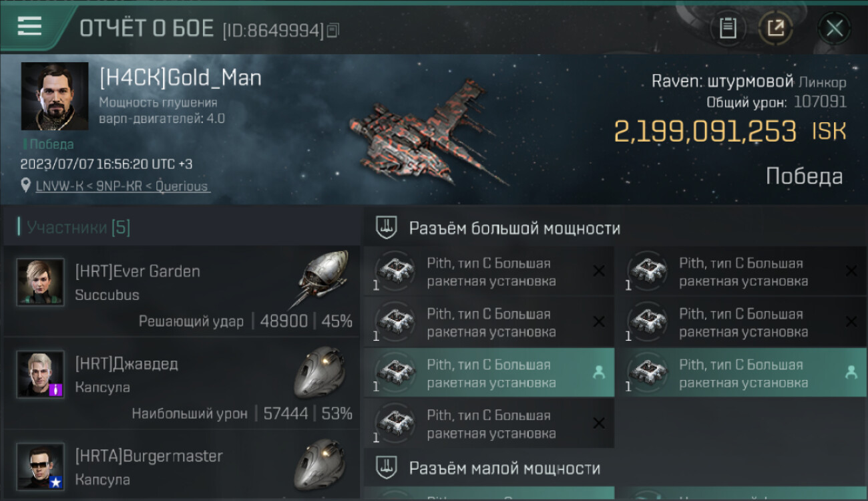868x501 pixels.
Task: Toggle person icon on highlighted left launcher
Action: click(x=599, y=373)
